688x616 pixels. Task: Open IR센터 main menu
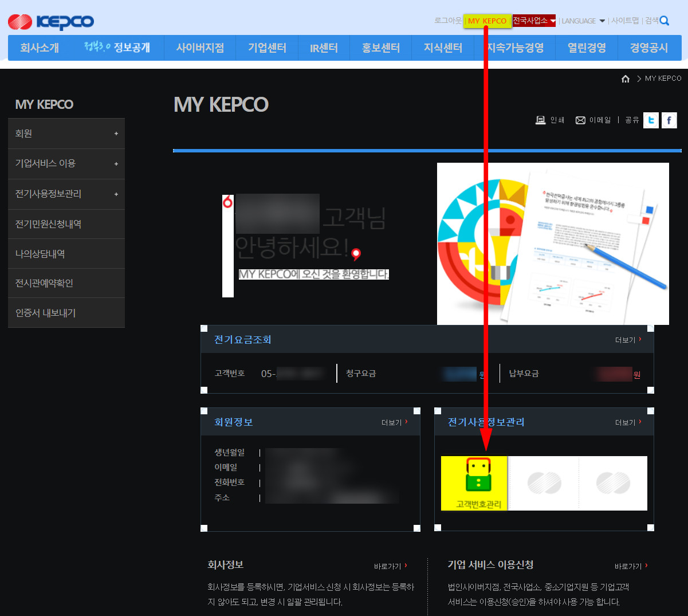coord(324,48)
